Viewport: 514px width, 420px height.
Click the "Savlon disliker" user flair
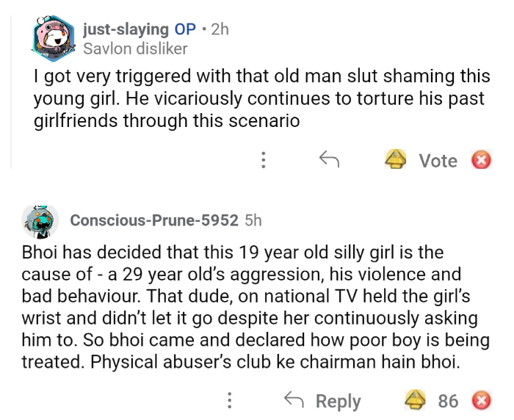tap(136, 48)
